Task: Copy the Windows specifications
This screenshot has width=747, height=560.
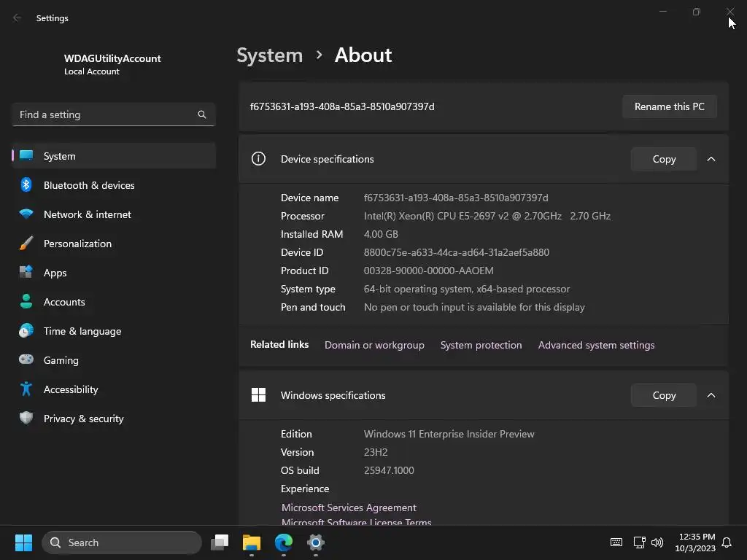Action: pos(664,395)
